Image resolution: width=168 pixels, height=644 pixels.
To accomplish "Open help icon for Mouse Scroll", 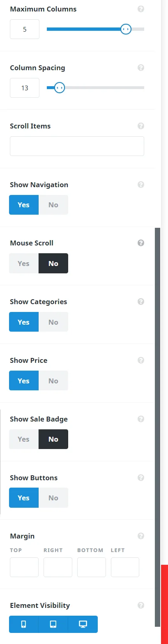I will click(141, 243).
